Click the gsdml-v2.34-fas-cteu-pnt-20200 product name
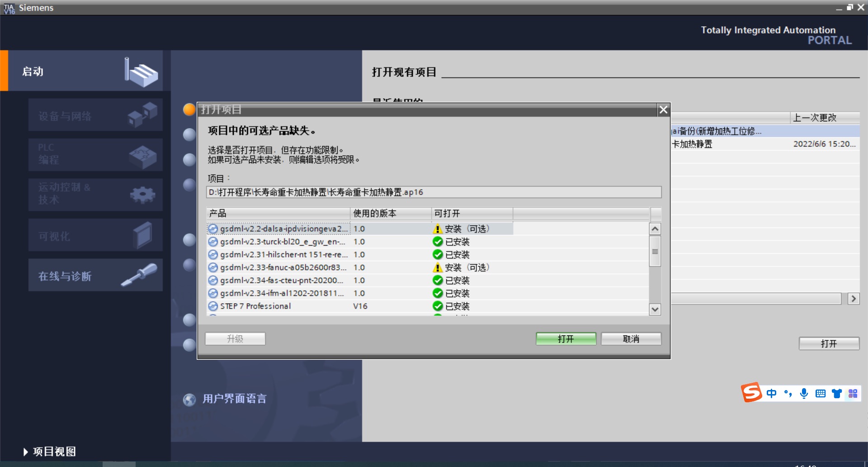 click(x=282, y=281)
